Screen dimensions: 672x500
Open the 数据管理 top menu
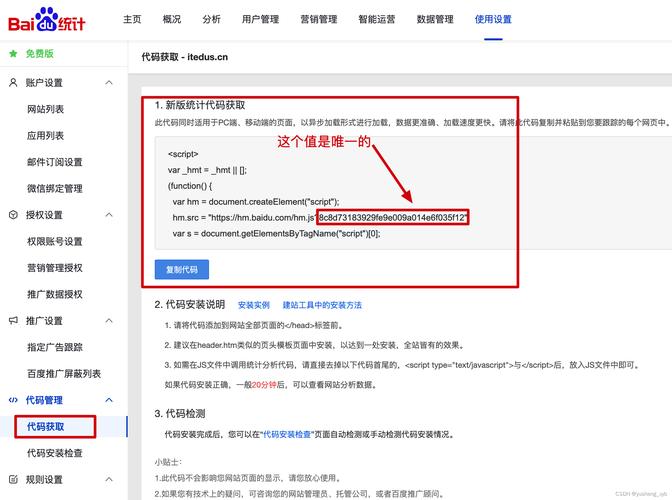coord(435,19)
